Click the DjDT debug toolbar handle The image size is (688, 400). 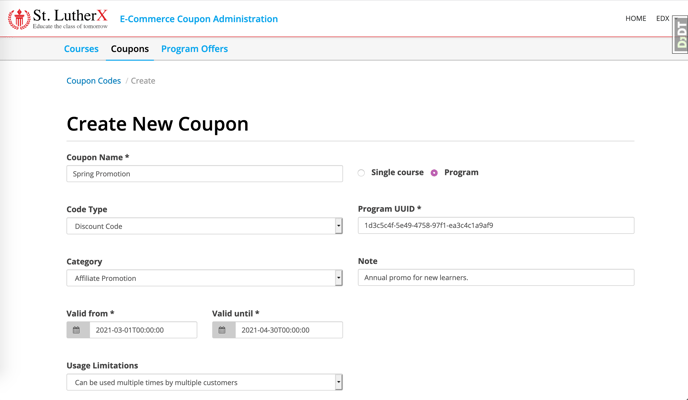681,34
